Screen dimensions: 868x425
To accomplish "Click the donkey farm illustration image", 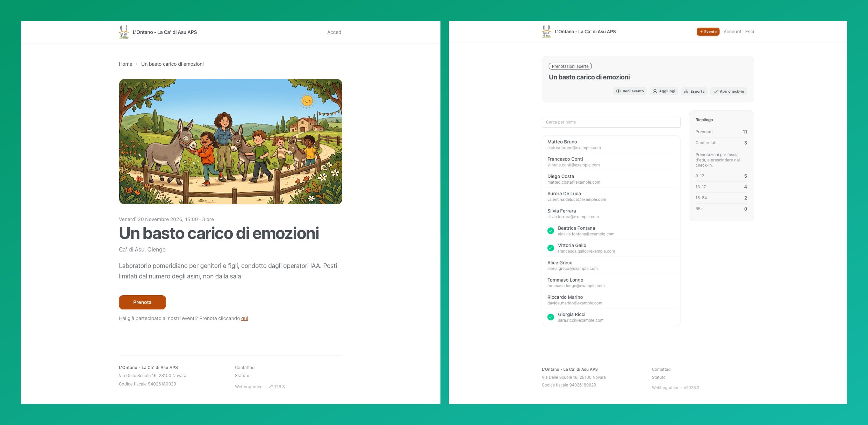I will click(x=231, y=142).
